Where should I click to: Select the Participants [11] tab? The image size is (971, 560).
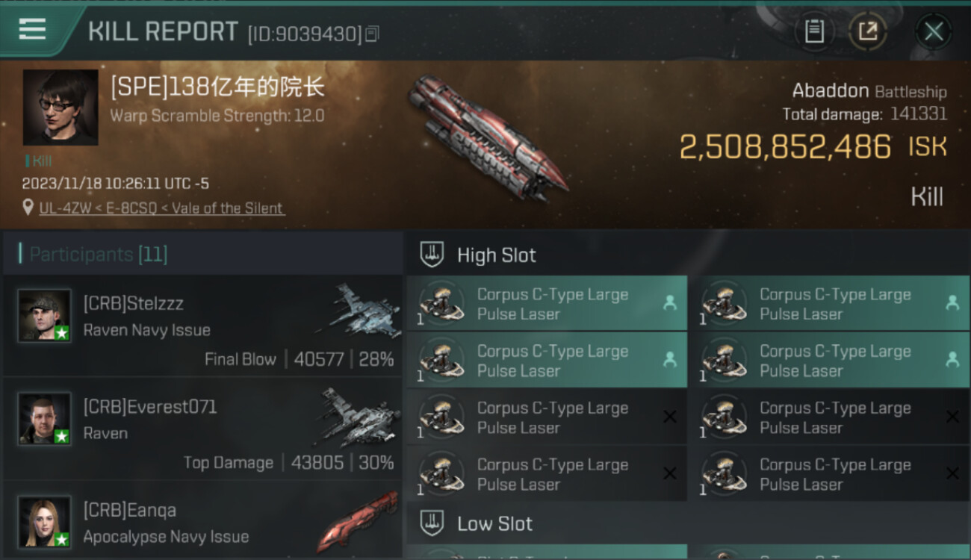tap(98, 255)
